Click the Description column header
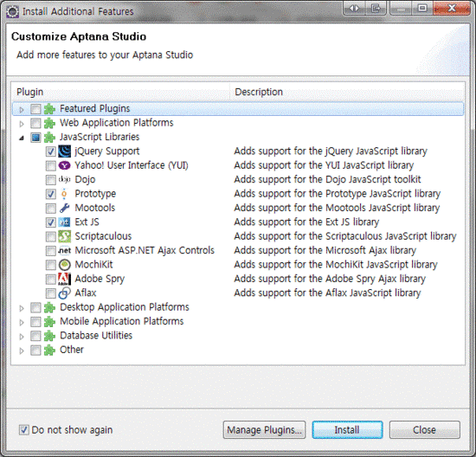 tap(347, 92)
